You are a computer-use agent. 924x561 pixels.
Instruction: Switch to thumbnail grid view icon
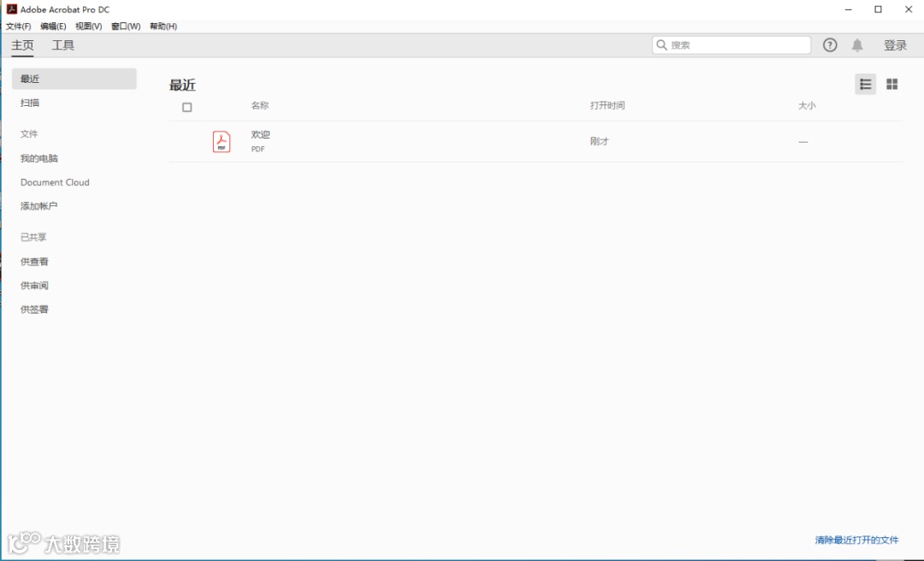892,85
